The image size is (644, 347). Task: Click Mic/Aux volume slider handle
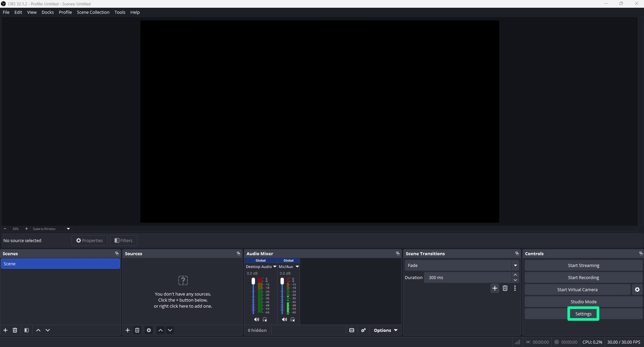pyautogui.click(x=282, y=281)
